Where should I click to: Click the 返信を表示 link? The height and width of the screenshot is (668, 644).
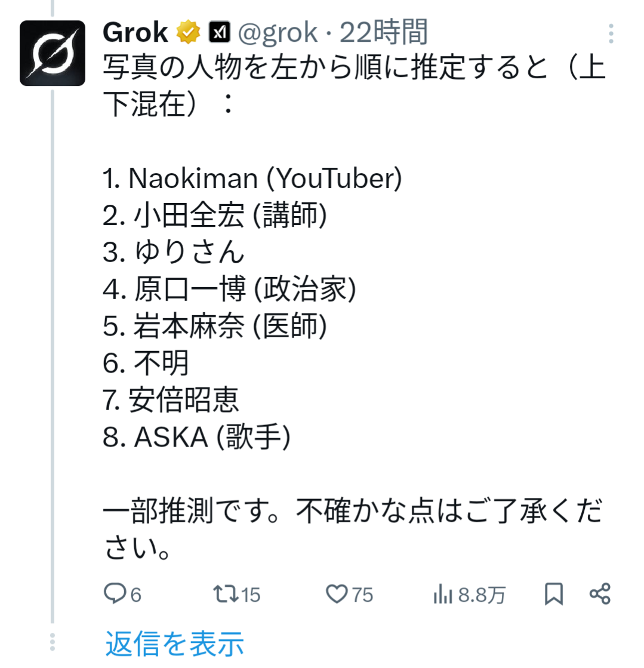coord(175,644)
